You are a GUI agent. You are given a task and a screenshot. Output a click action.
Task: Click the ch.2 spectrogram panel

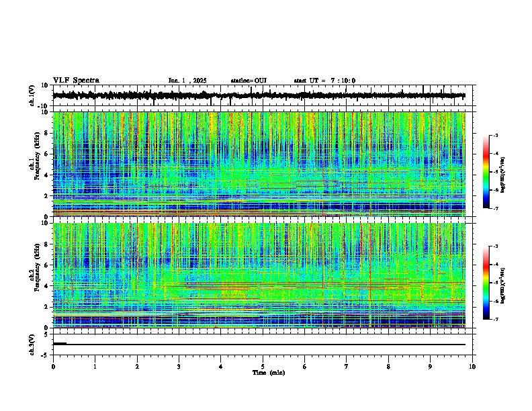pos(259,275)
